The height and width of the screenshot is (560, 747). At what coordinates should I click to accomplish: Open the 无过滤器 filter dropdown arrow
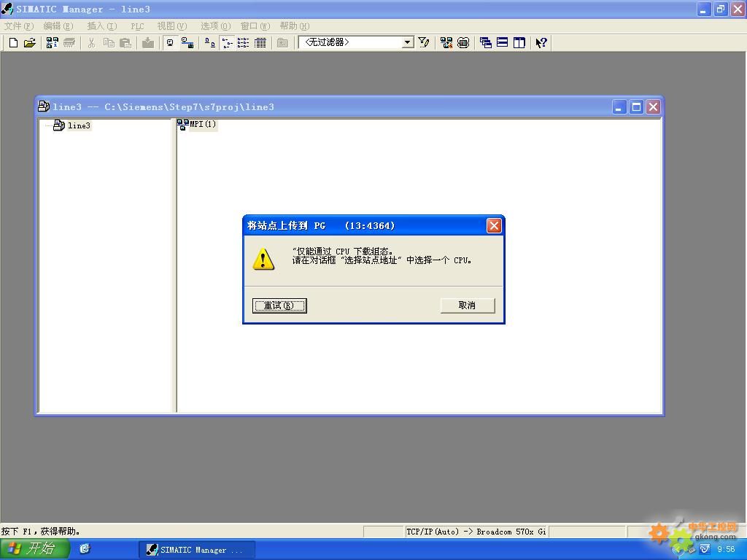pyautogui.click(x=407, y=42)
